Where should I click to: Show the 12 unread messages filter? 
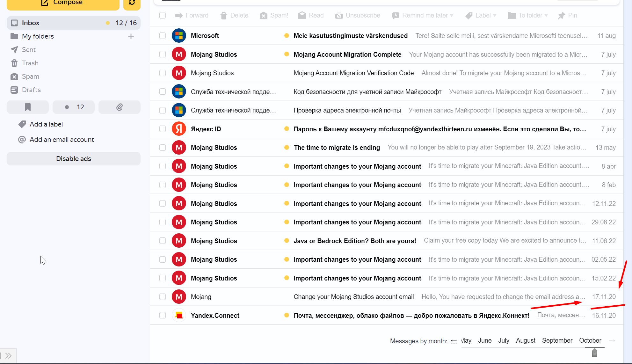click(74, 107)
